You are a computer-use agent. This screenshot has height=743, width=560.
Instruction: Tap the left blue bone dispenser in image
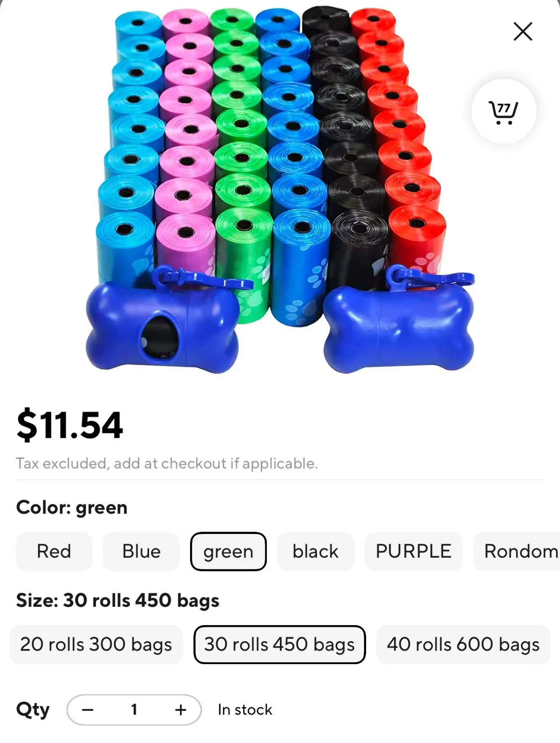tap(163, 322)
